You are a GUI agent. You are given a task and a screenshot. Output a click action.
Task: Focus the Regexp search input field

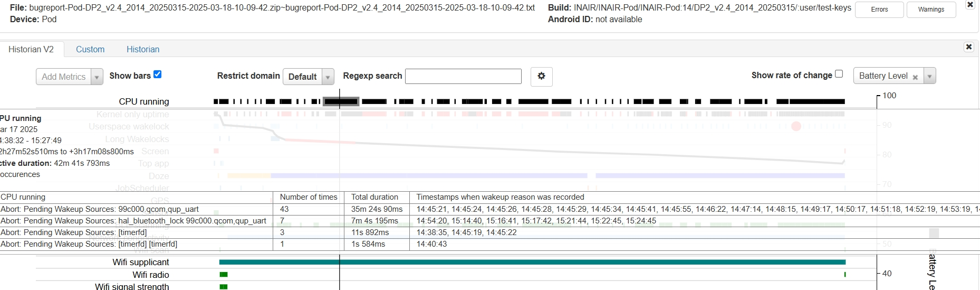coord(463,76)
